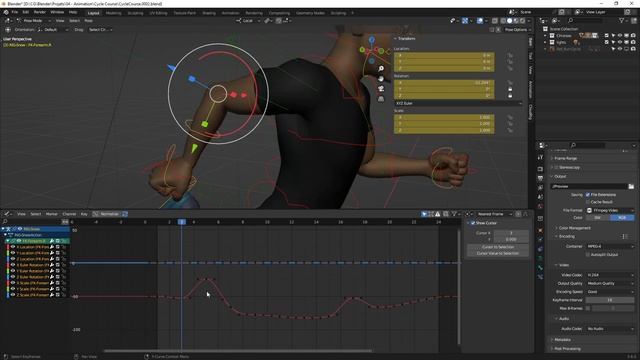The image size is (640, 360).
Task: Open the Render properties tab icon
Action: click(x=540, y=169)
